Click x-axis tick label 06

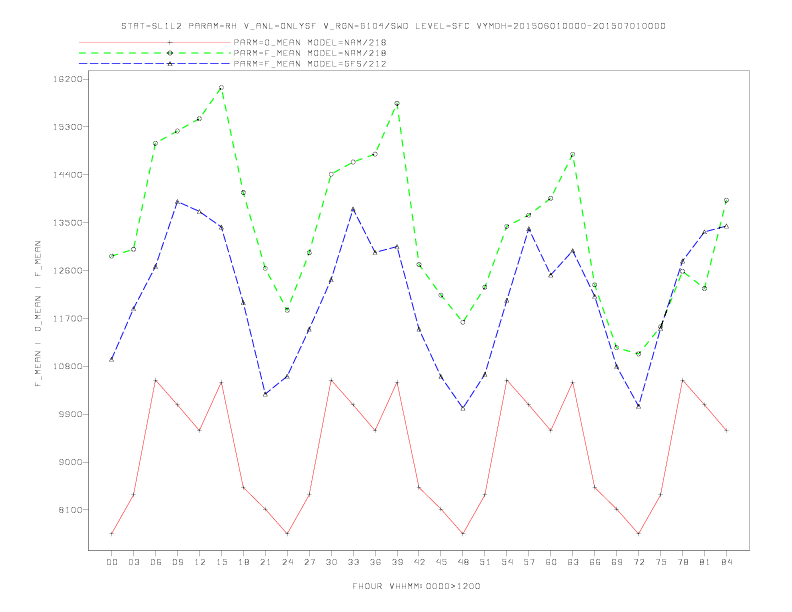point(156,562)
